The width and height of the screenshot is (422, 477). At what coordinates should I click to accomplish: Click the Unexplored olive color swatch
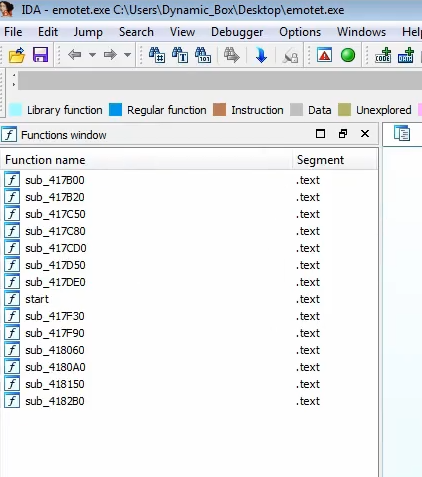(344, 110)
